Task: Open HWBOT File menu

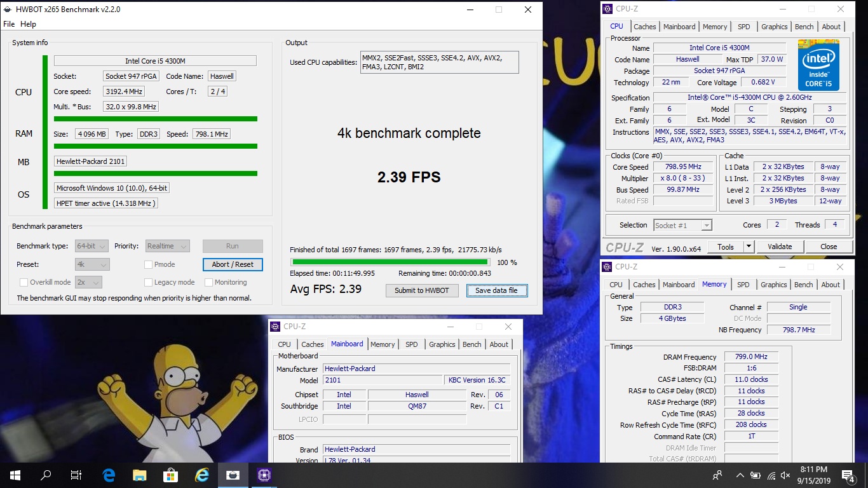Action: (9, 24)
